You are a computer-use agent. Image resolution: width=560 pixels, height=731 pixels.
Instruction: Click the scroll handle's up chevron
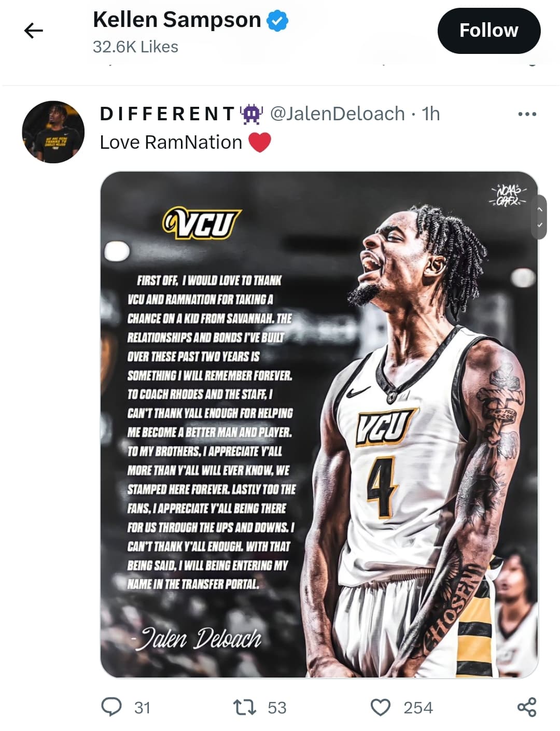pyautogui.click(x=540, y=209)
